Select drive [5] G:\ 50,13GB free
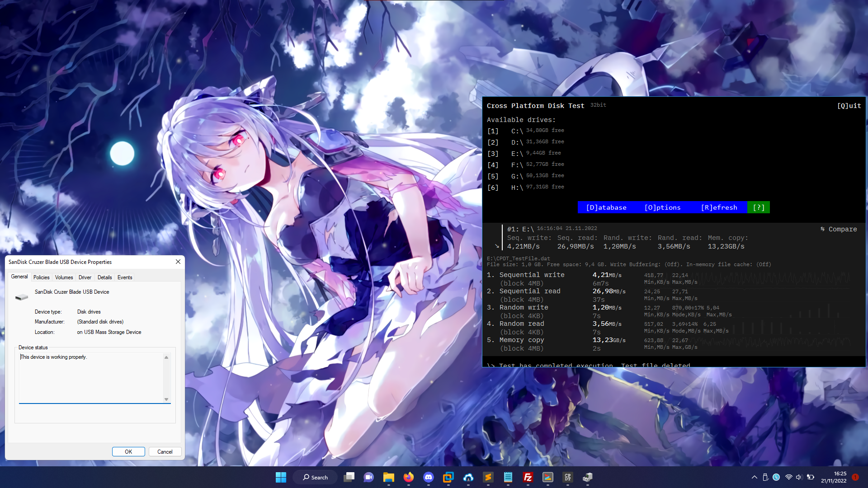The height and width of the screenshot is (488, 868). coord(526,176)
